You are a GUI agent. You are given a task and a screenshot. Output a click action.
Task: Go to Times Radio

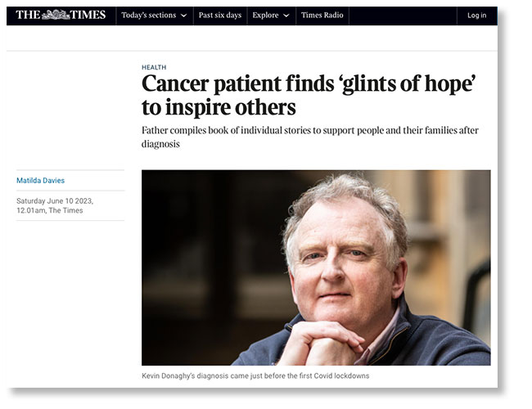[322, 16]
